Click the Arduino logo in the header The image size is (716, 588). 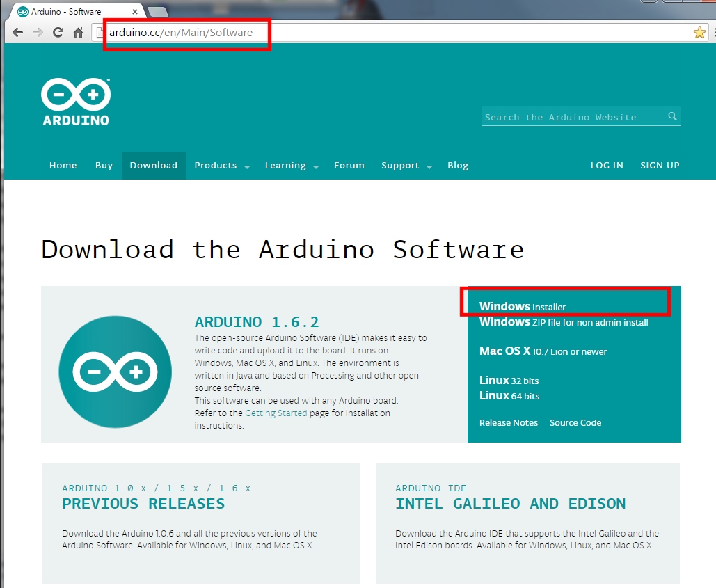pyautogui.click(x=76, y=102)
